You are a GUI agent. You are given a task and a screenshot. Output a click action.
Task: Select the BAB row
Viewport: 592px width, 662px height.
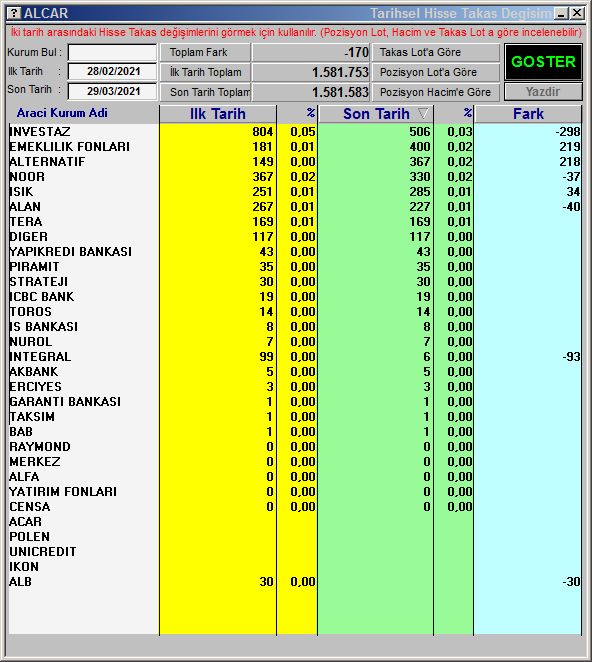[x=295, y=432]
